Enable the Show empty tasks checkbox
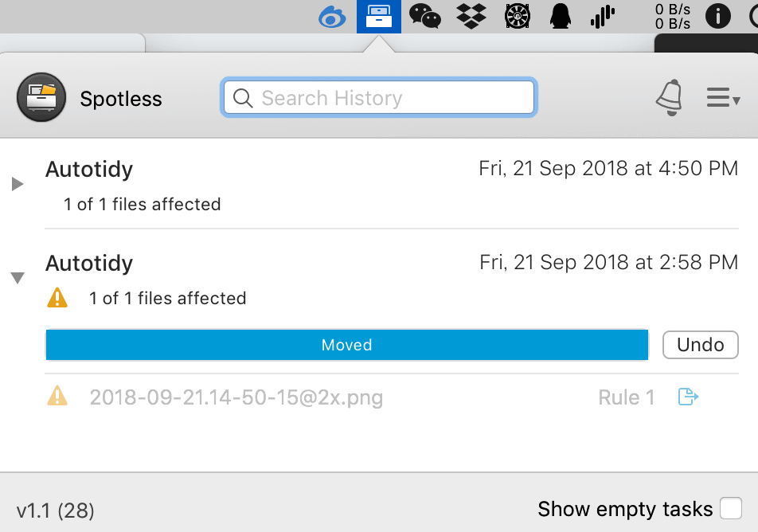The width and height of the screenshot is (758, 532). pos(730,508)
